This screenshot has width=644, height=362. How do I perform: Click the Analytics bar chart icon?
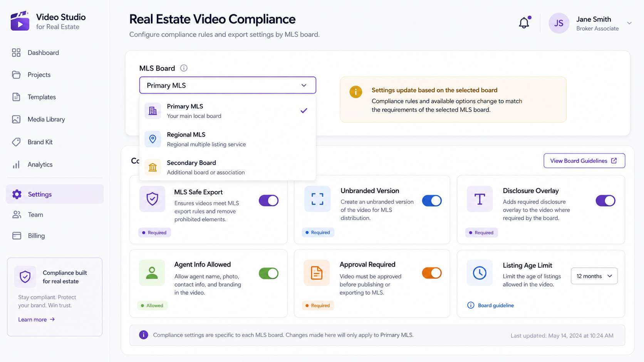(16, 165)
